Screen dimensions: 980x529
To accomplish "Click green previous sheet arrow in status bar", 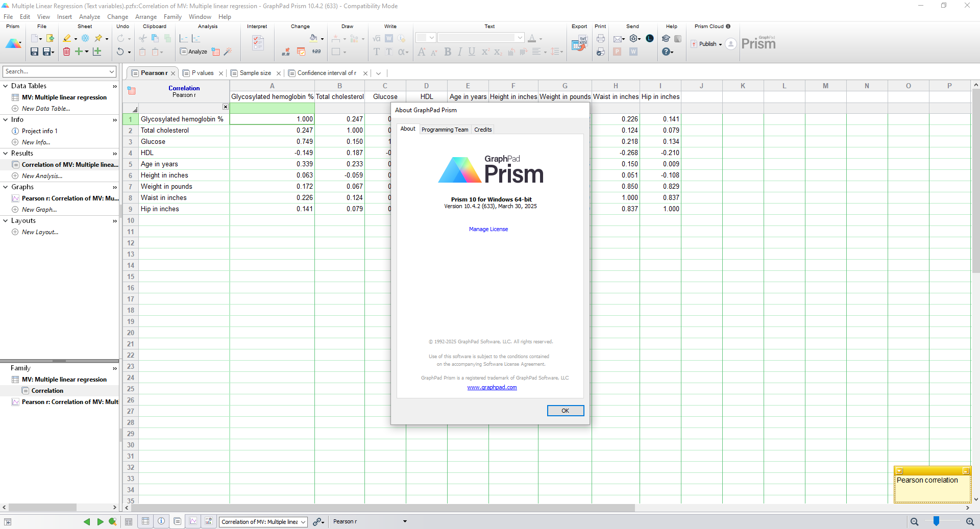I will [86, 521].
